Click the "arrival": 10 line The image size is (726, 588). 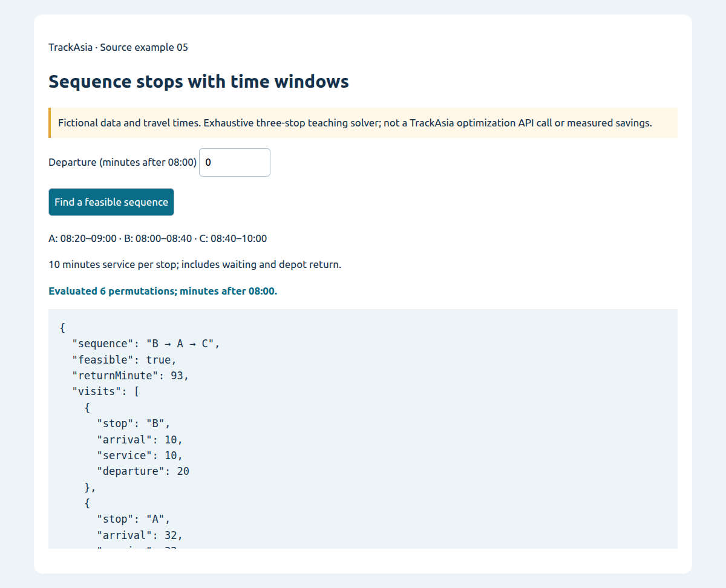coord(140,439)
